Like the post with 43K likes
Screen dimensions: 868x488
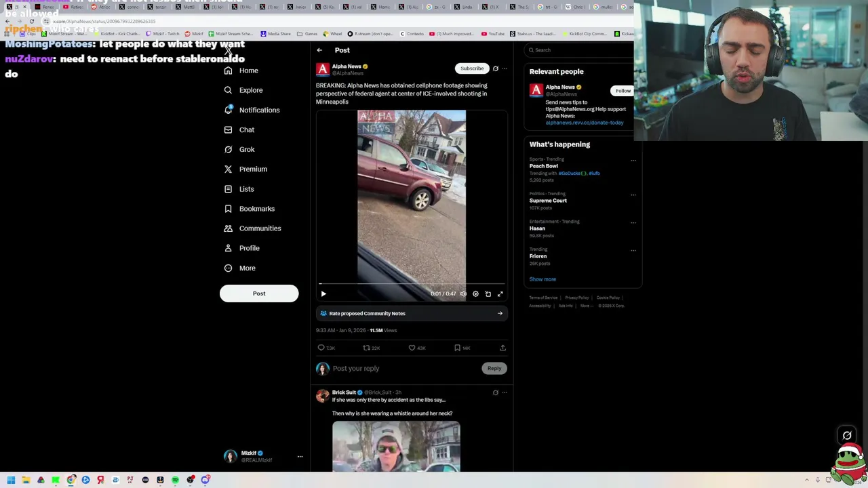click(x=416, y=348)
